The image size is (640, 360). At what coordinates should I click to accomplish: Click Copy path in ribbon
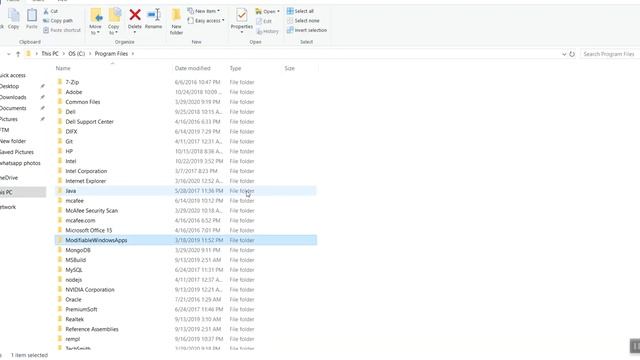tap(58, 20)
